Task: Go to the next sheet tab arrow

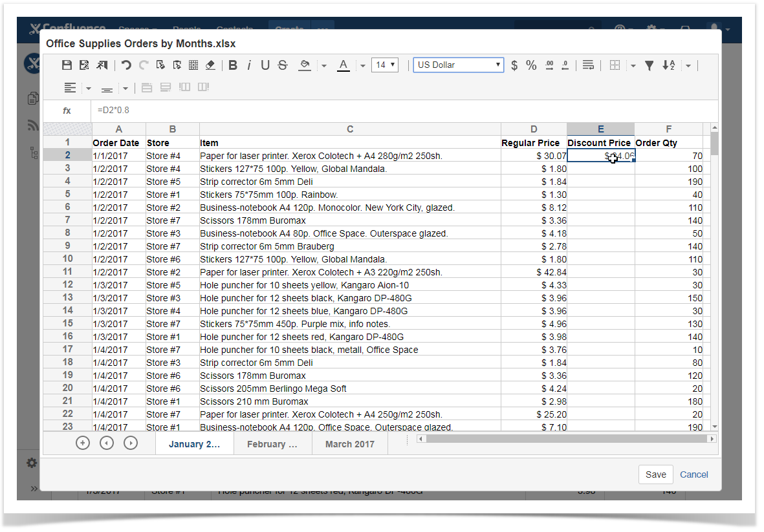Action: coord(131,443)
